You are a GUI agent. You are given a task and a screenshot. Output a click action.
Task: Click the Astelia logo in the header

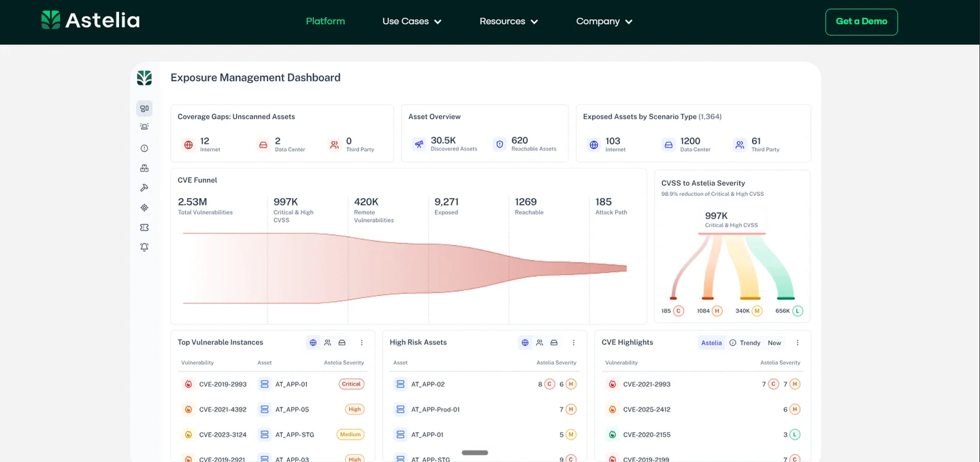[x=91, y=20]
